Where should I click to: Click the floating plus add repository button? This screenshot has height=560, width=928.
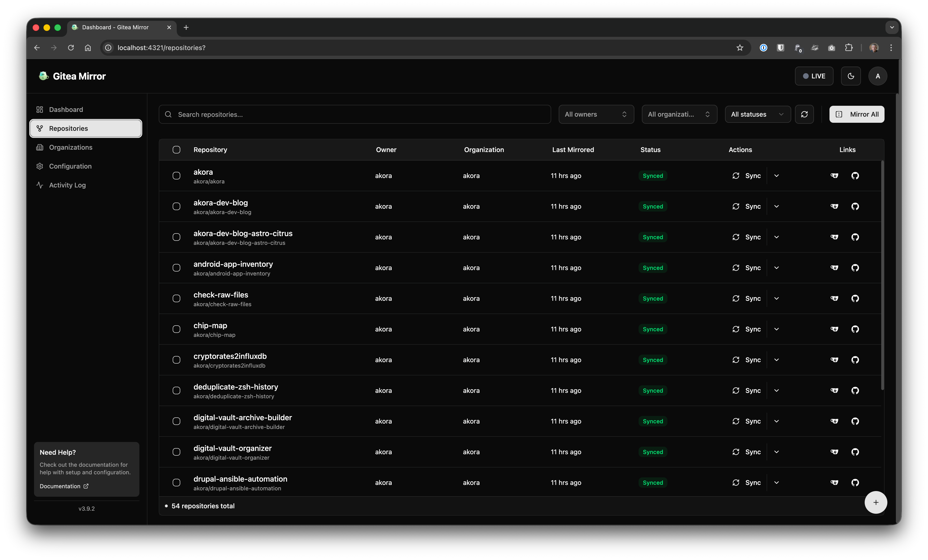[876, 502]
